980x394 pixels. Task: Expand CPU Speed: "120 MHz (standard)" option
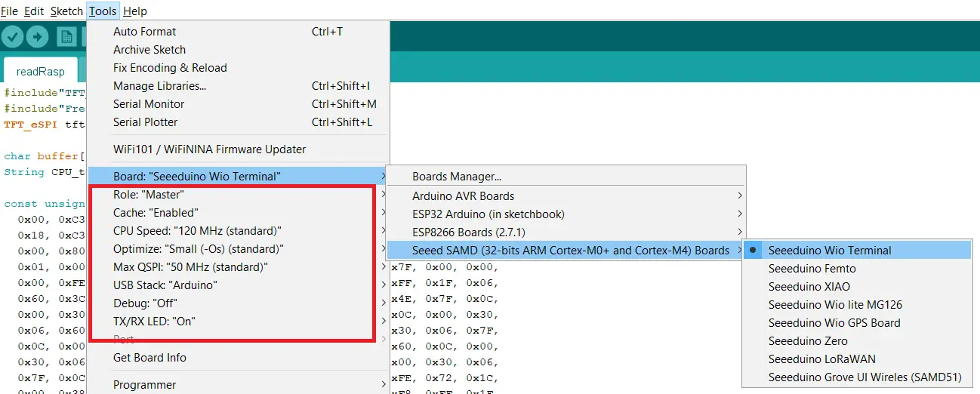(239, 231)
